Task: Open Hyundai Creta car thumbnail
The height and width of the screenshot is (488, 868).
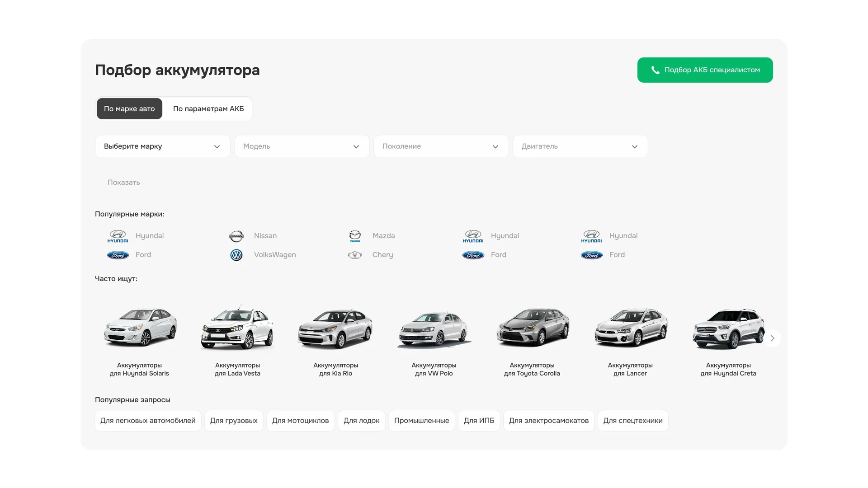Action: pyautogui.click(x=728, y=328)
